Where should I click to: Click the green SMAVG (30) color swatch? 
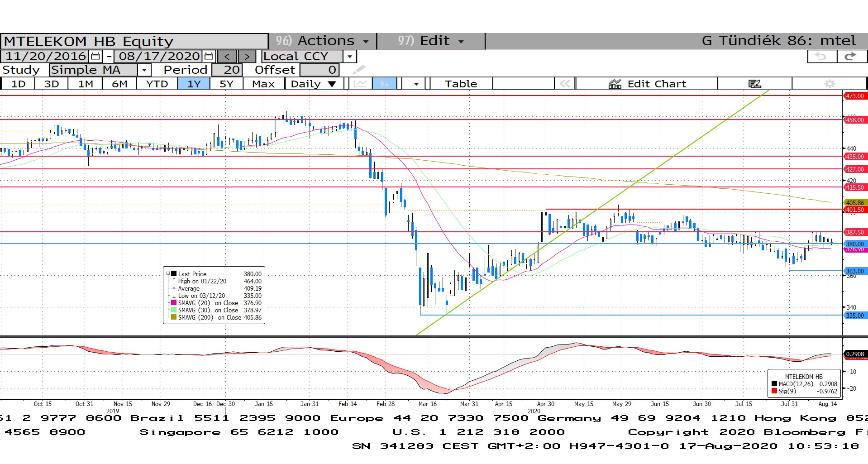pos(174,310)
